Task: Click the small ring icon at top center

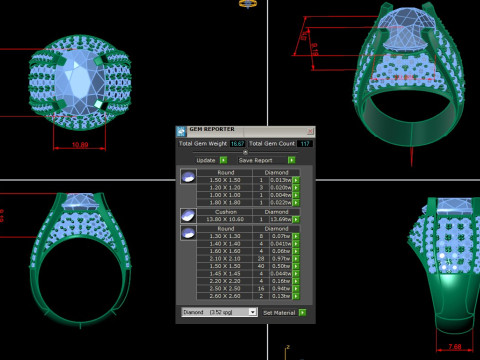Action: click(x=248, y=4)
